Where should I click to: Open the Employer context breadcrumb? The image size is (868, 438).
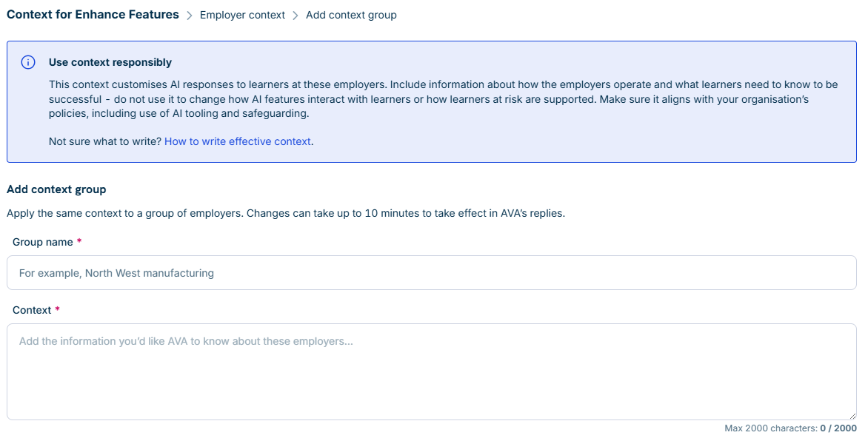(242, 16)
